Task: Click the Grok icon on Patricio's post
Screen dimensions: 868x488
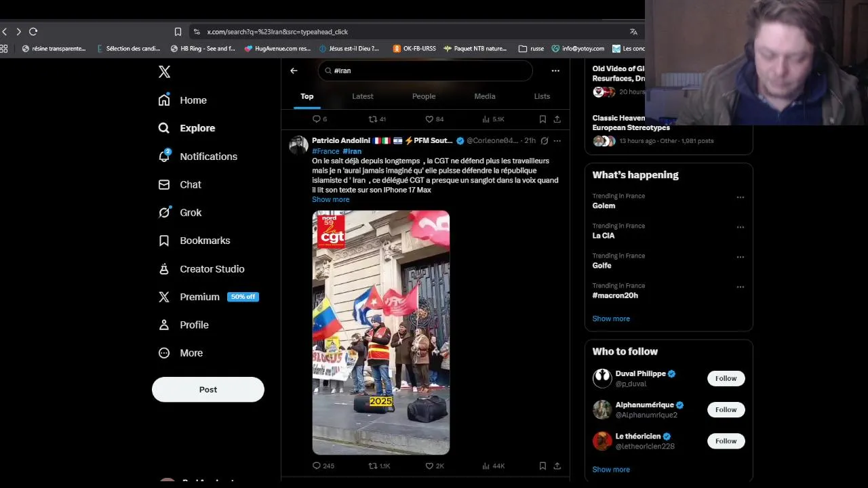Action: [544, 141]
